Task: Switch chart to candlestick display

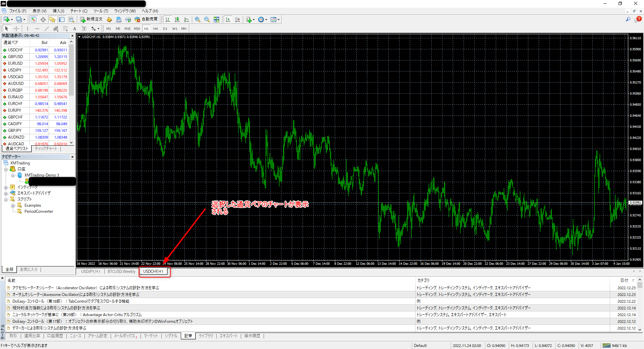Action: point(177,19)
